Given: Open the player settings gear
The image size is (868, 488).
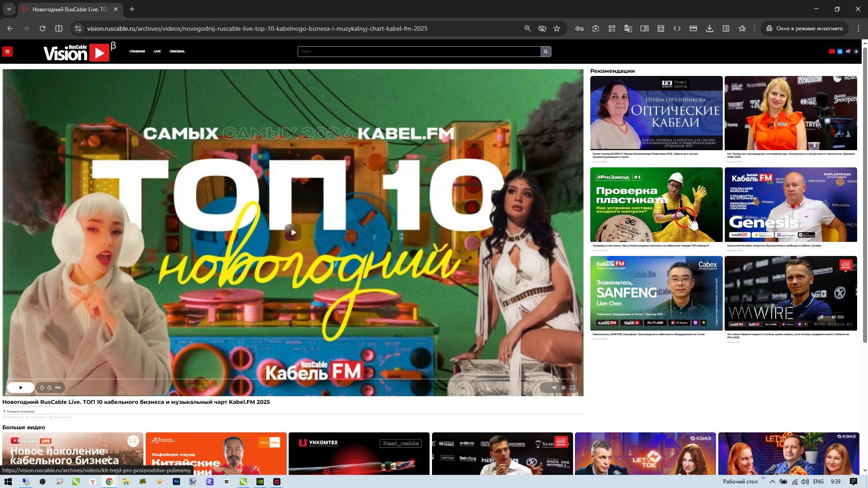Looking at the screenshot, I should (563, 388).
